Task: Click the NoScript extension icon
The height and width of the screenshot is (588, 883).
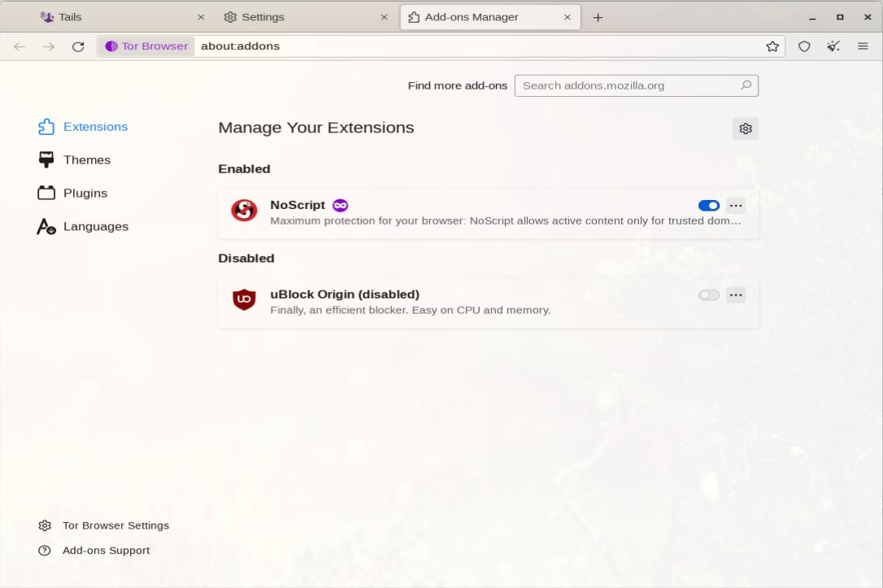Action: pos(244,211)
